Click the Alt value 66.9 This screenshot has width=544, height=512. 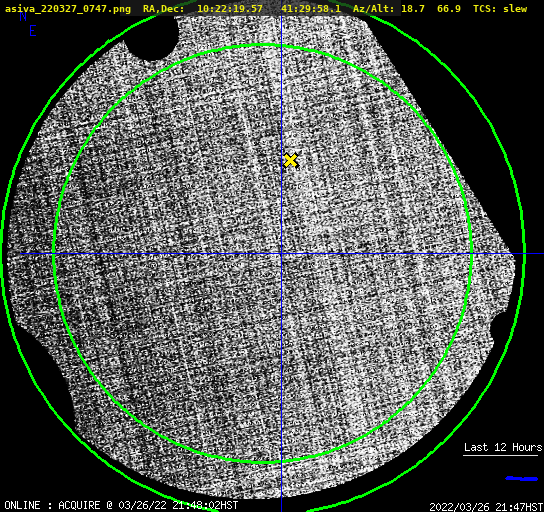coord(449,9)
